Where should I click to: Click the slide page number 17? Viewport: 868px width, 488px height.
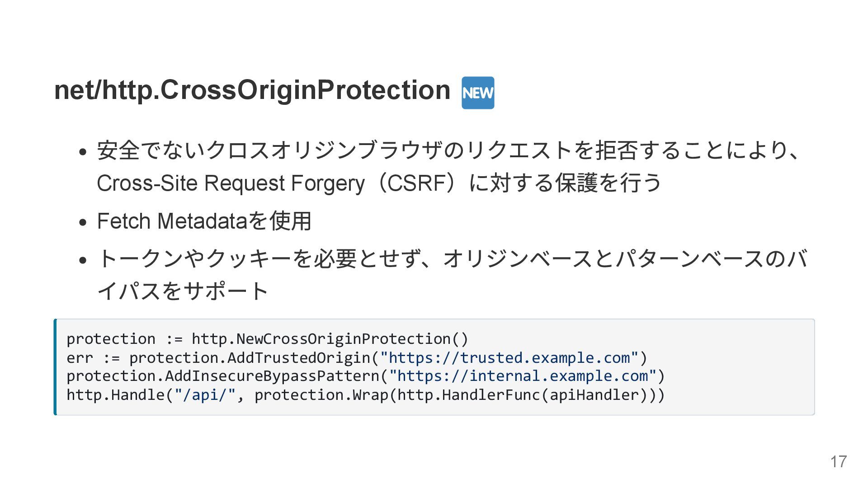[838, 462]
